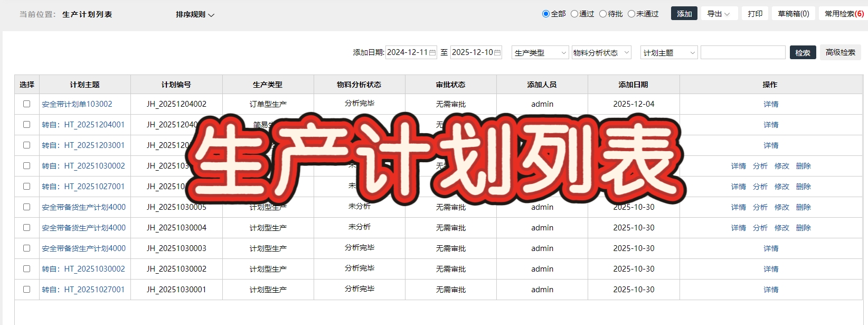Open the 计划主题 search field dropdown
The image size is (868, 325).
669,53
